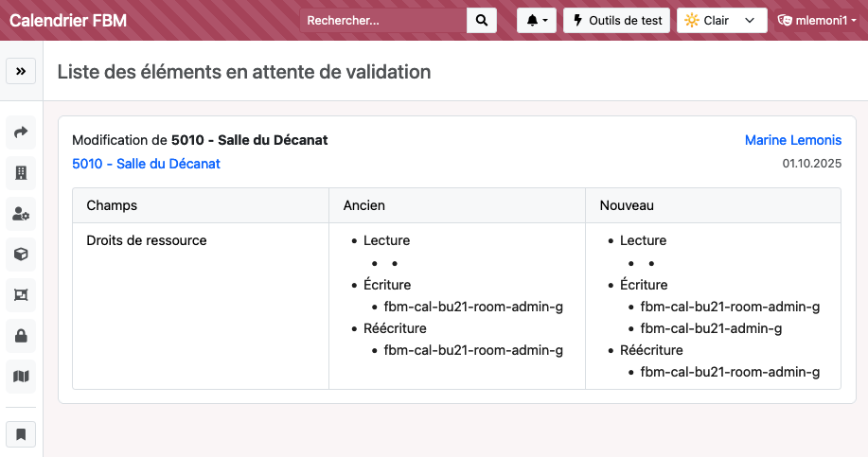The image size is (868, 457).
Task: Open the mlemoni1 user menu
Action: coord(817,20)
